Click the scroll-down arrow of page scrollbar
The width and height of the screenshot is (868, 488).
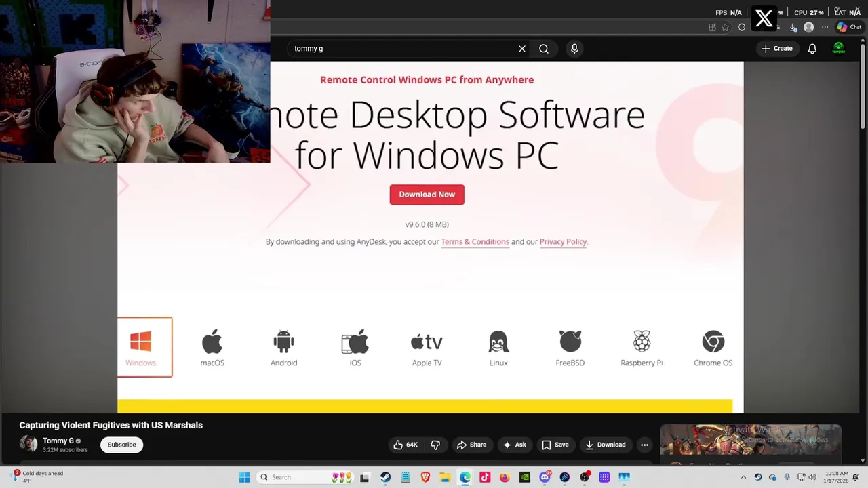pos(863,461)
